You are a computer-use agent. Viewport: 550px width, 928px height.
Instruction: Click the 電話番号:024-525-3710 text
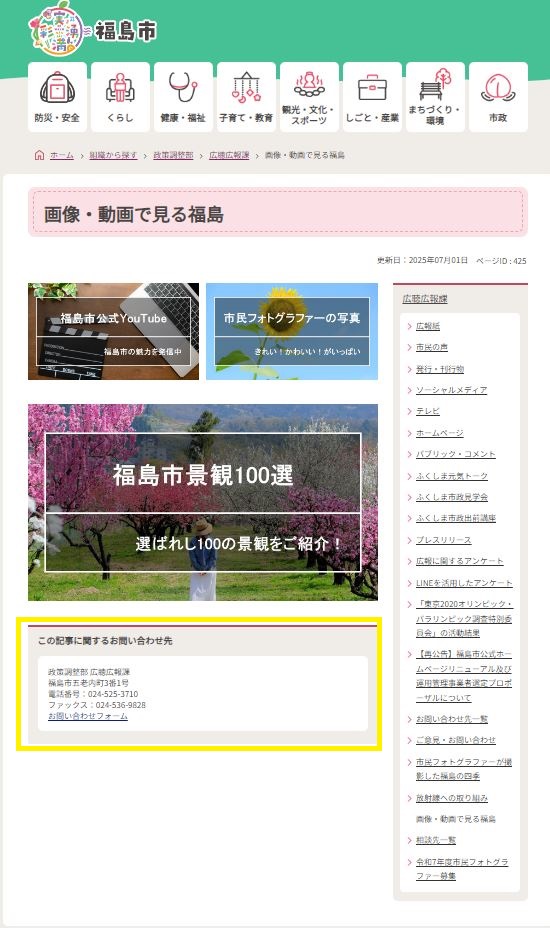coord(93,694)
